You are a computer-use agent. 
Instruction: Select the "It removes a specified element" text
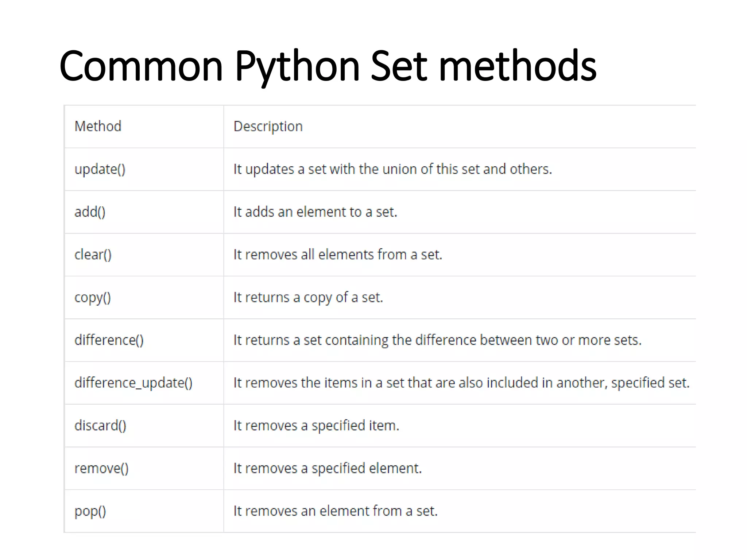pyautogui.click(x=328, y=468)
